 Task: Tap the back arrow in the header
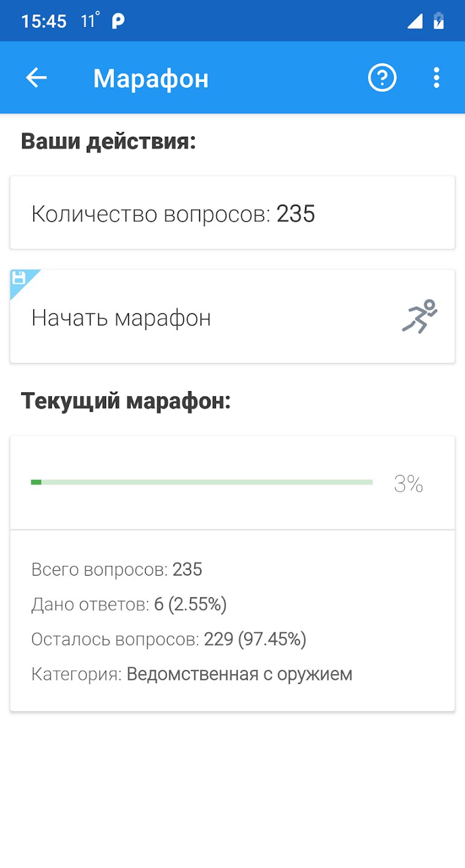tap(36, 78)
